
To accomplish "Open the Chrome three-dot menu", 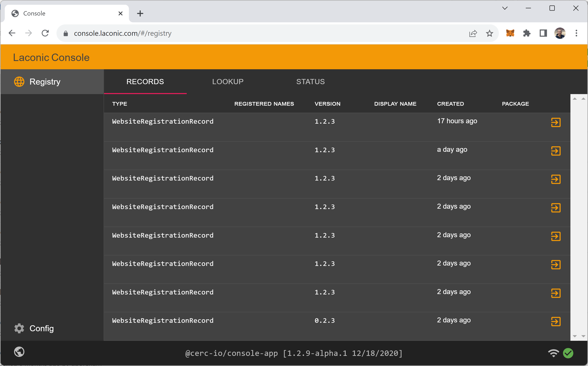I will click(x=576, y=33).
